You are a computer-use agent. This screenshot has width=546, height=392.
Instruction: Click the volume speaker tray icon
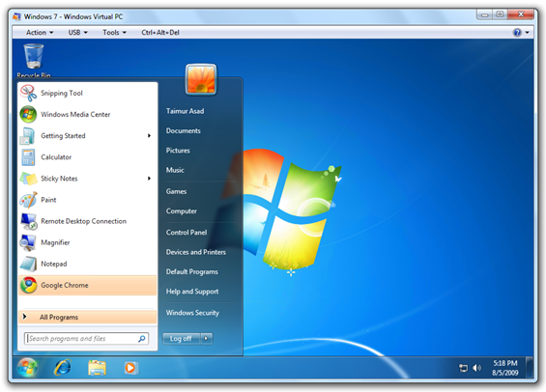[x=476, y=368]
